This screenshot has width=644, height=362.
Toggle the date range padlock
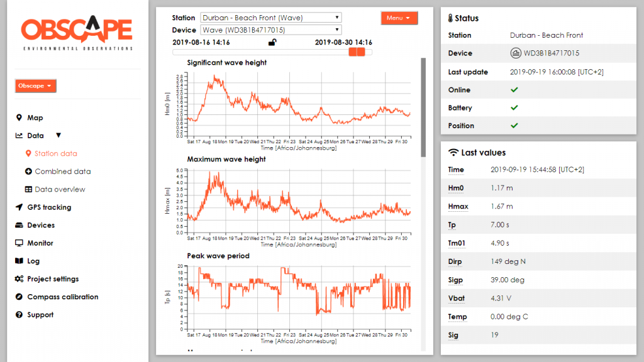point(272,43)
